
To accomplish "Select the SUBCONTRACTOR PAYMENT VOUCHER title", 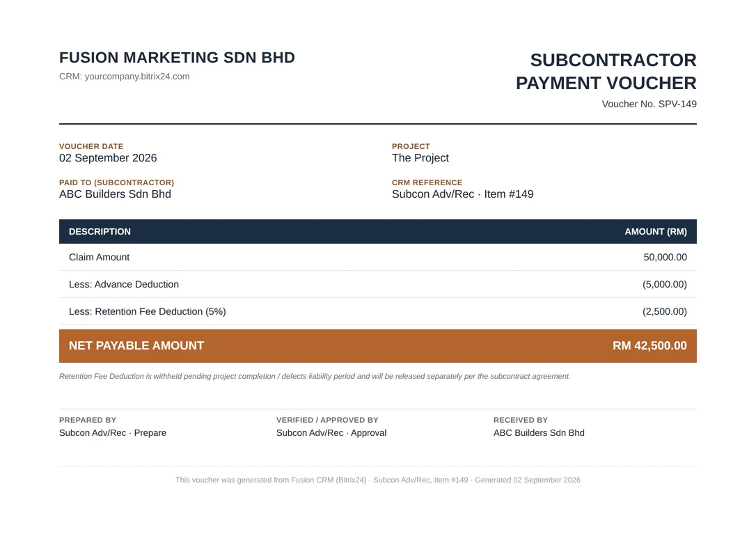I will click(x=606, y=72).
